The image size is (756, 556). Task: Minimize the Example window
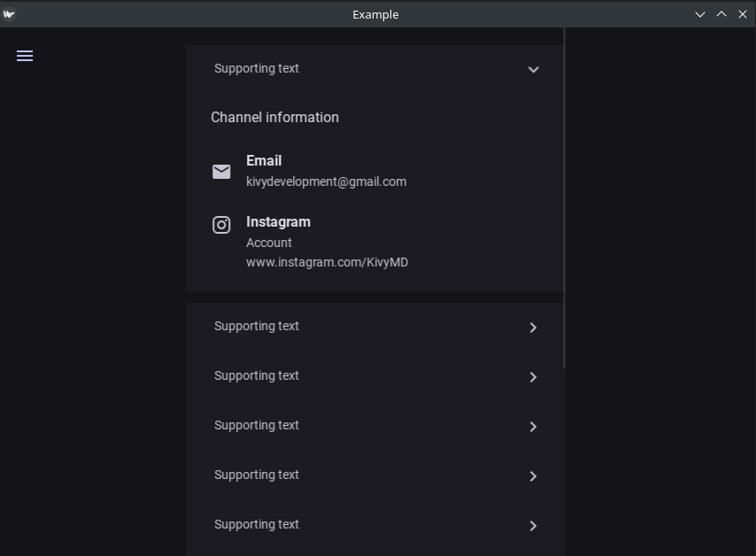coord(700,14)
